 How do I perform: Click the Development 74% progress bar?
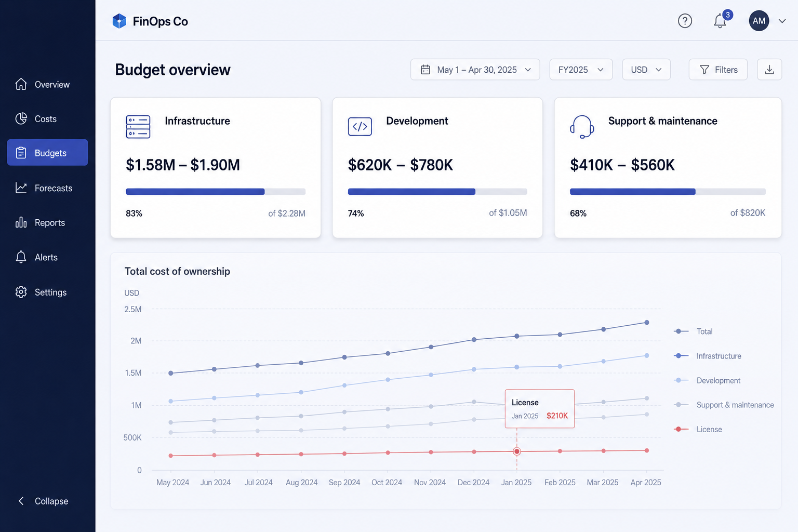[437, 192]
